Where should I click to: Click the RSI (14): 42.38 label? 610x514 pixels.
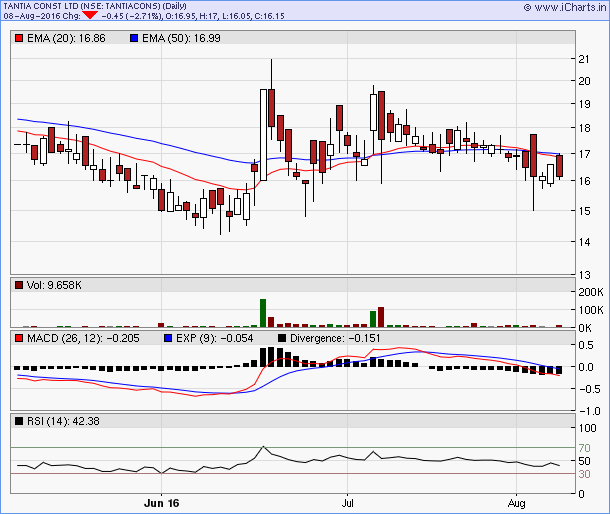(63, 421)
